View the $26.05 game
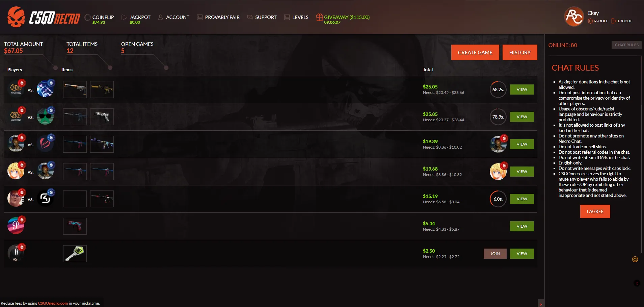Screen dimensions: 644x307 [522, 89]
